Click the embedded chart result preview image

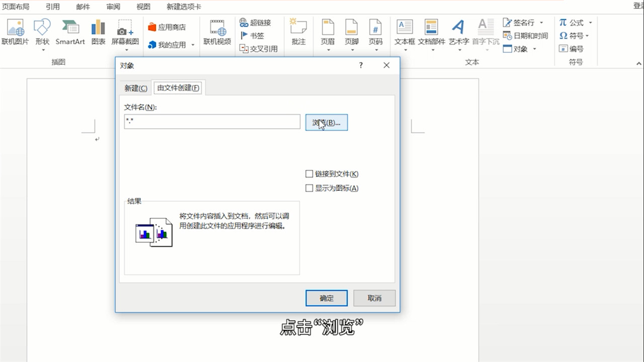pos(154,233)
